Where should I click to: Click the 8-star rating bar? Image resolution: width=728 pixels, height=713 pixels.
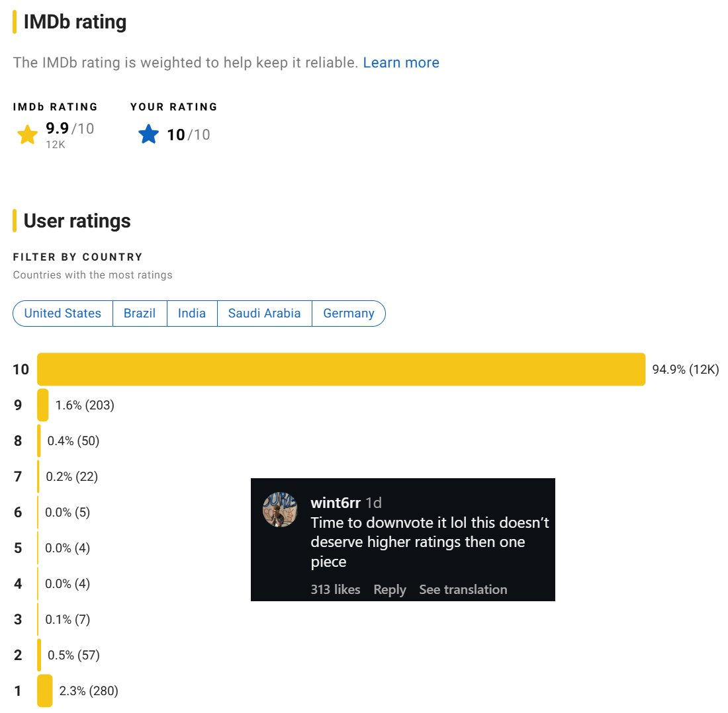[x=39, y=440]
